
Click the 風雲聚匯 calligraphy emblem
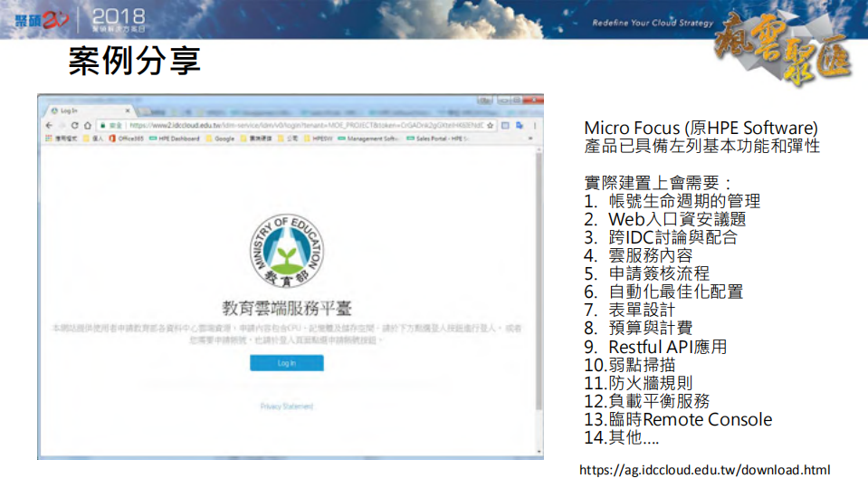(782, 50)
